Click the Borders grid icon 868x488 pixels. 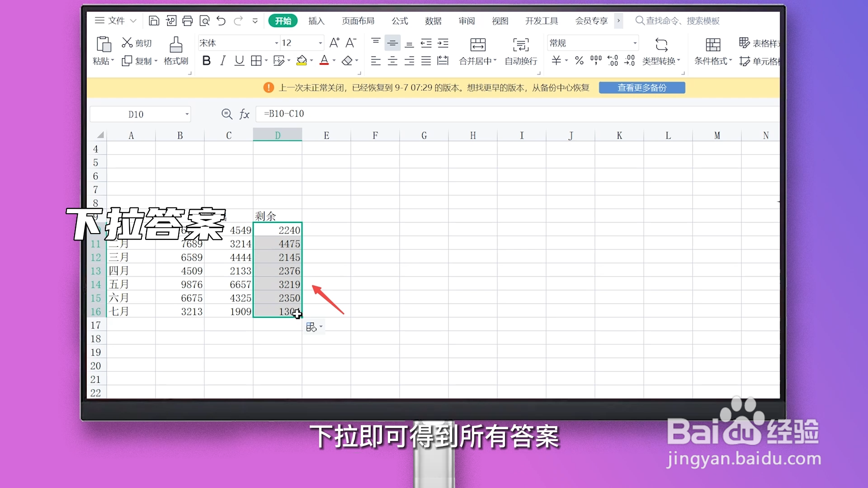pyautogui.click(x=256, y=61)
